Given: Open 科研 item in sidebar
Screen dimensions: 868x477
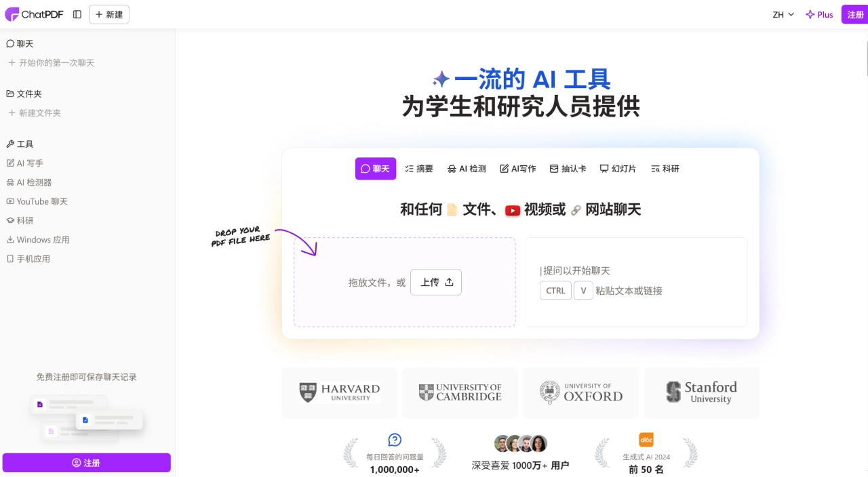Looking at the screenshot, I should point(20,220).
